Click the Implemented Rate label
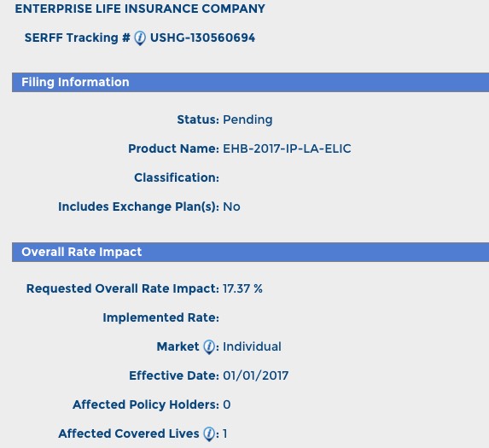The image size is (489, 448). point(161,317)
